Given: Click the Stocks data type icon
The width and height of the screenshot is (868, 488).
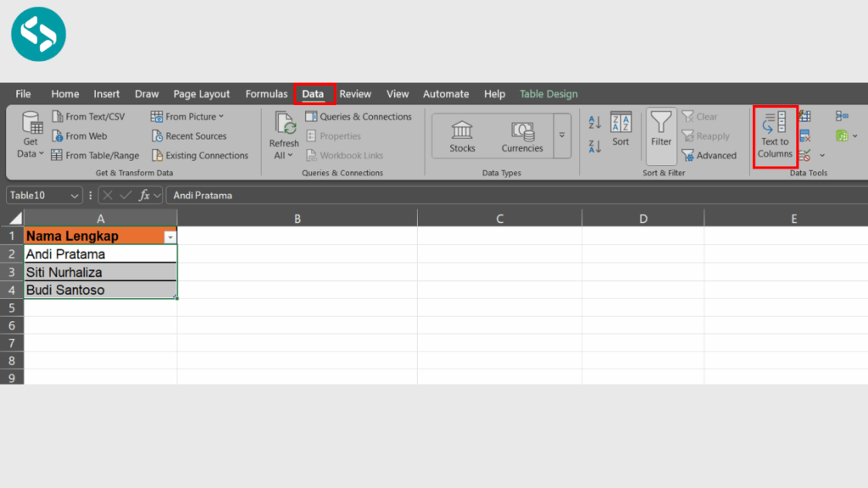Looking at the screenshot, I should [x=461, y=136].
